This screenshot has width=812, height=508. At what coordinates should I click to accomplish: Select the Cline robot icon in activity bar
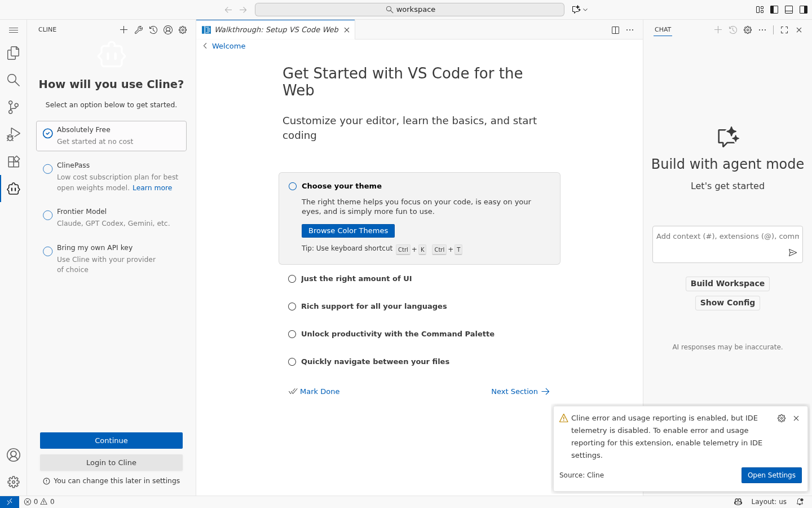14,189
